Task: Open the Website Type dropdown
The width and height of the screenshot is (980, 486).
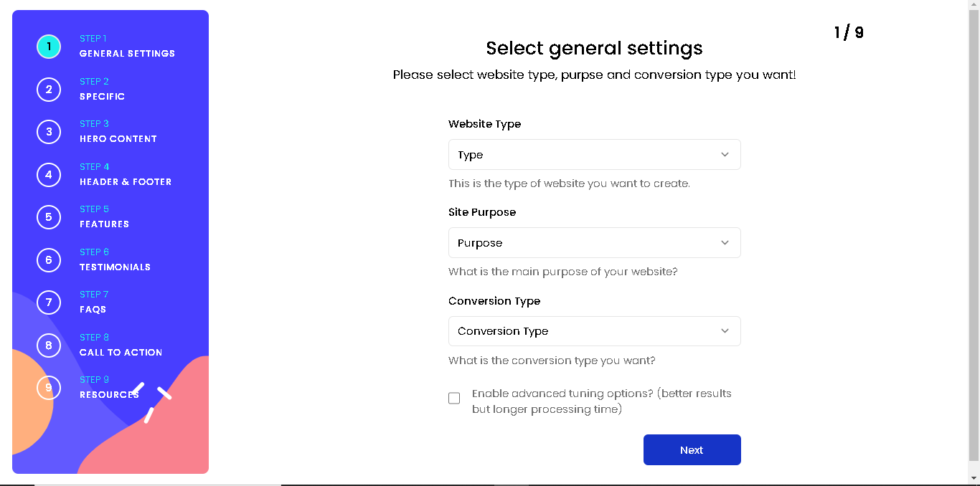Action: [x=595, y=155]
